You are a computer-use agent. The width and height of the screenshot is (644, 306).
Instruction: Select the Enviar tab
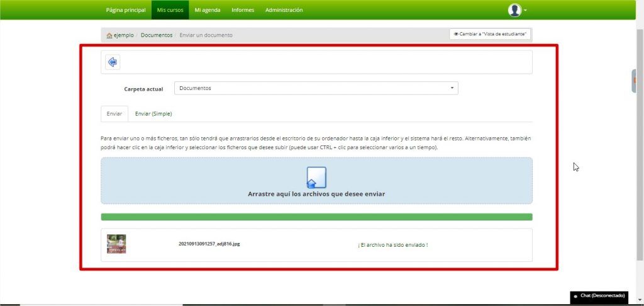coord(114,114)
